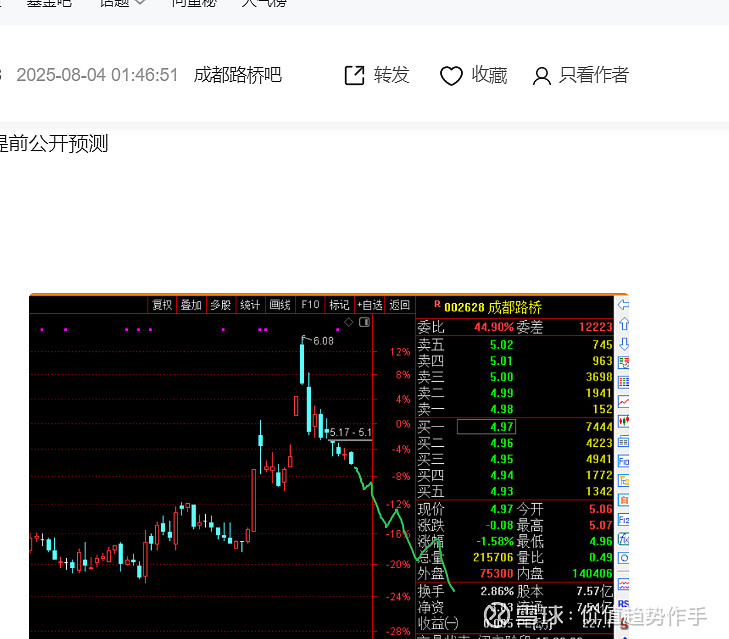
Task: Select the 多股 chart toolbar button
Action: coord(220,305)
